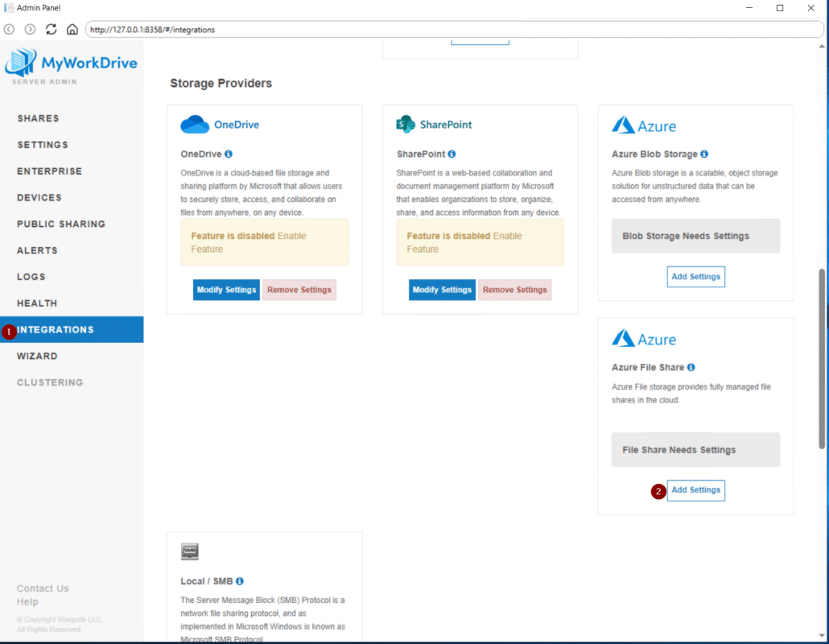The height and width of the screenshot is (644, 829).
Task: Go to the Enterprise page
Action: (x=50, y=171)
